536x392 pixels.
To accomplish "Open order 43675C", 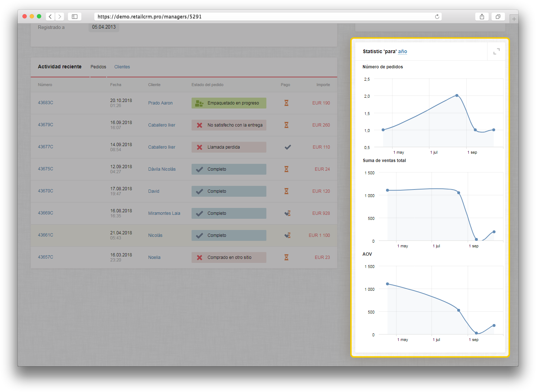I will click(46, 169).
